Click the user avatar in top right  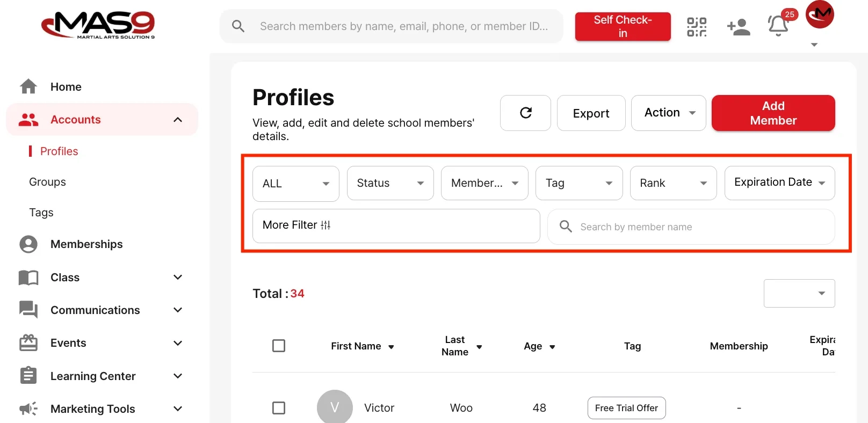point(820,14)
